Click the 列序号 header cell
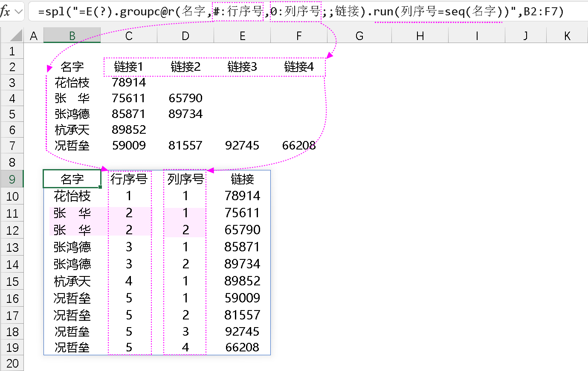 pyautogui.click(x=185, y=179)
